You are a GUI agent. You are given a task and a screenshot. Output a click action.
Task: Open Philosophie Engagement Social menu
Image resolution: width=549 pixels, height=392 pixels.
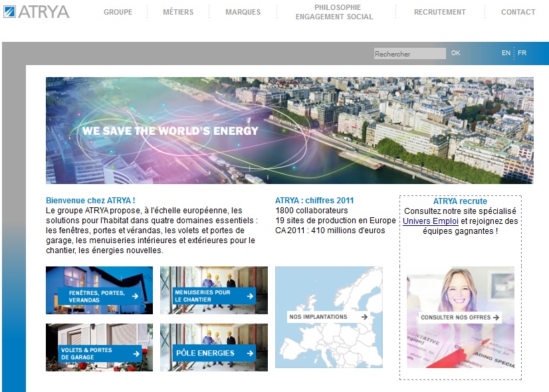tap(334, 12)
